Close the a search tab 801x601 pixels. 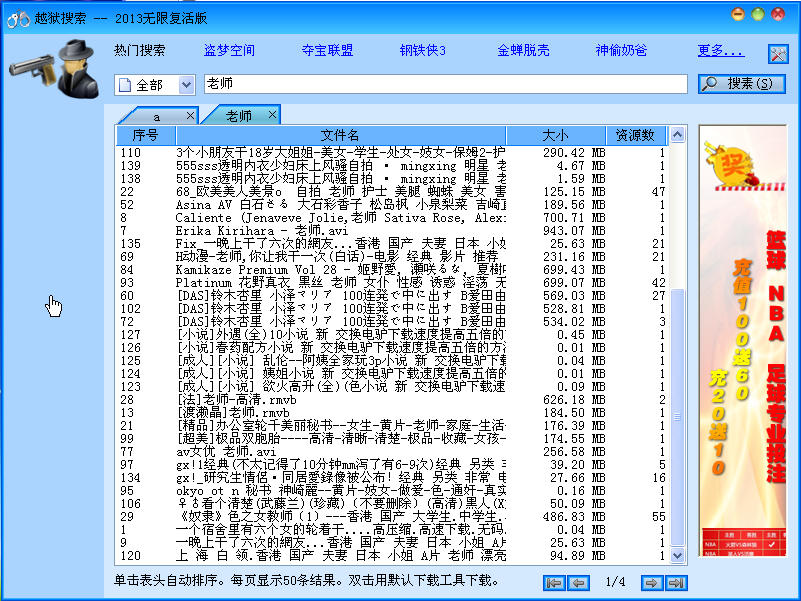point(190,115)
